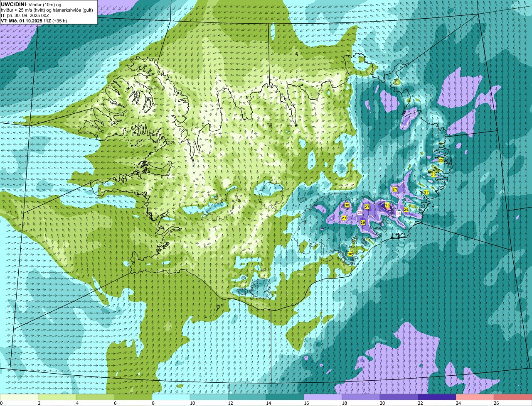Click the legend tick label 20
The height and width of the screenshot is (406, 532).
pos(382,403)
